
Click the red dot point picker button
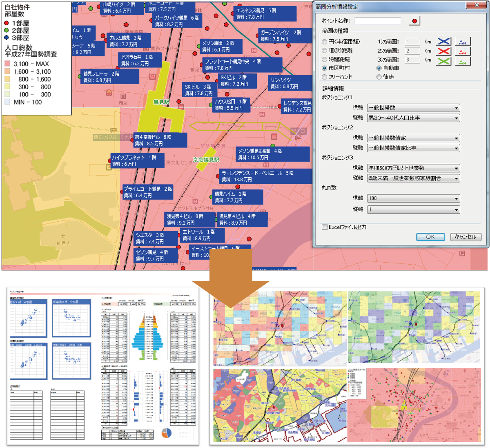pos(414,21)
